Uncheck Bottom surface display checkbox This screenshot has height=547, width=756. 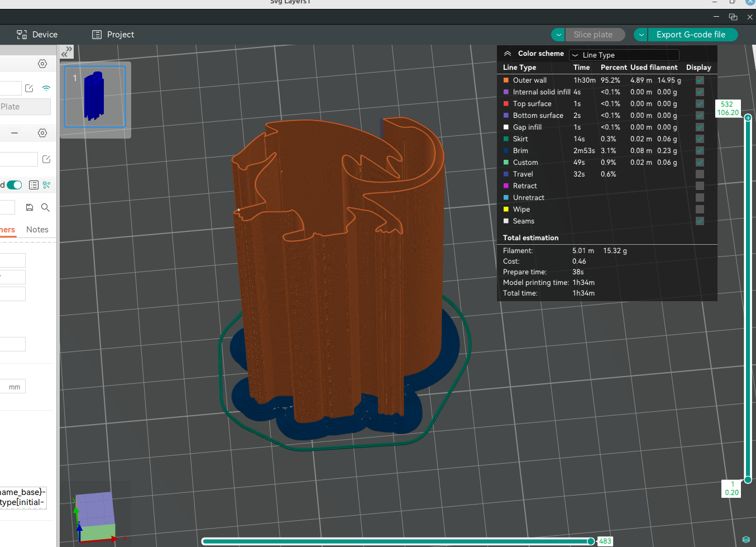click(700, 116)
